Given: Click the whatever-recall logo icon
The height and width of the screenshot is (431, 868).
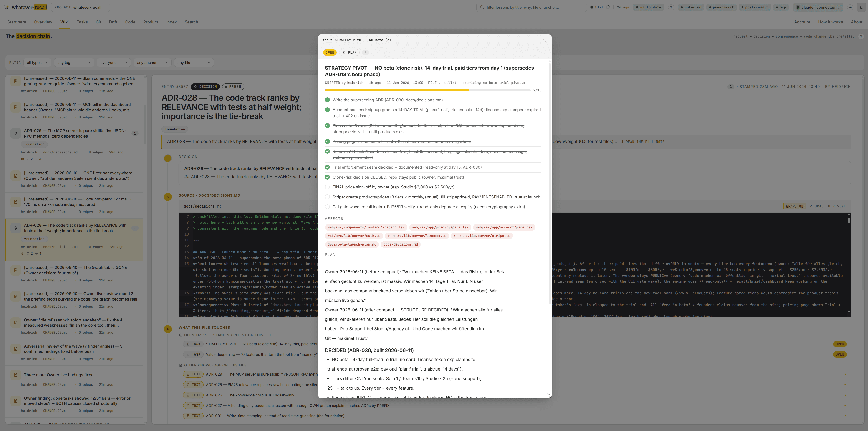Looking at the screenshot, I should (x=6, y=7).
